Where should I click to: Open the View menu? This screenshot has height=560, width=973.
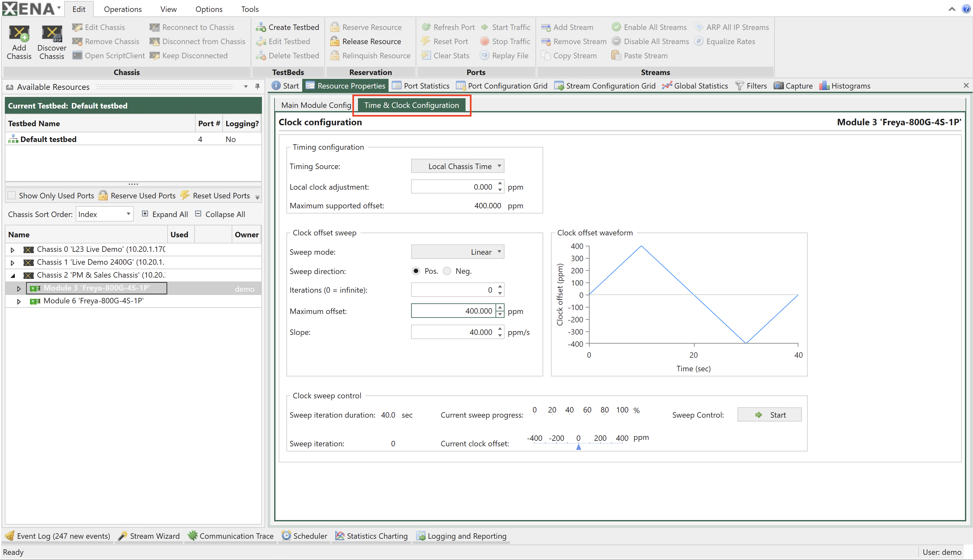[168, 9]
